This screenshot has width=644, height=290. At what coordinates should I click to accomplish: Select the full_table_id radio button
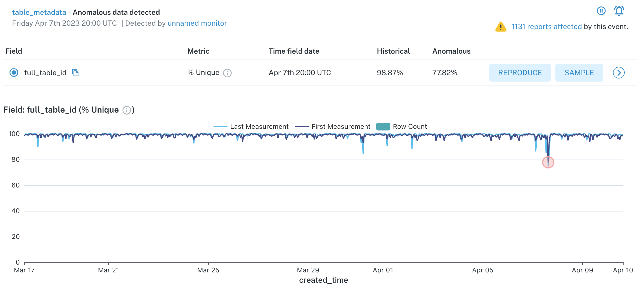tap(14, 73)
